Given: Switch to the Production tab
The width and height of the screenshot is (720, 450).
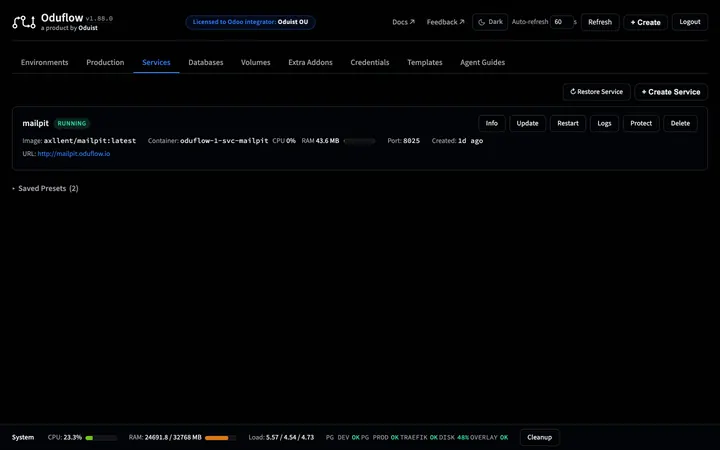Looking at the screenshot, I should tap(105, 62).
